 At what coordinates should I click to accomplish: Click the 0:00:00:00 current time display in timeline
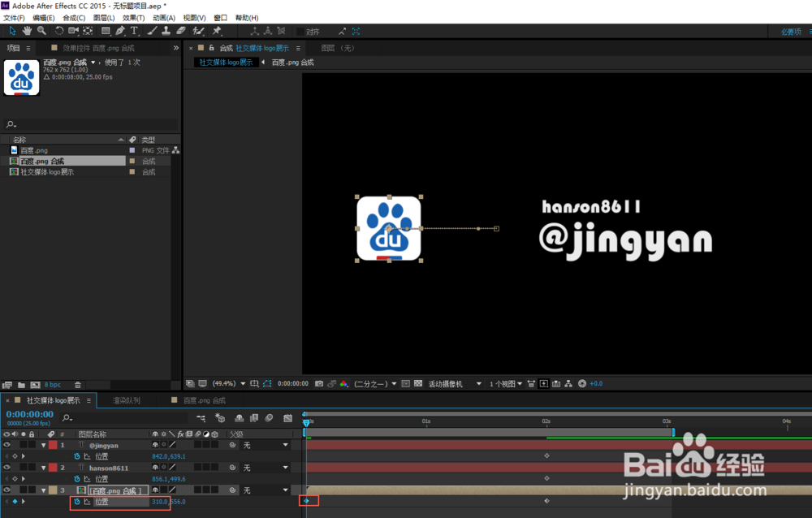[29, 414]
